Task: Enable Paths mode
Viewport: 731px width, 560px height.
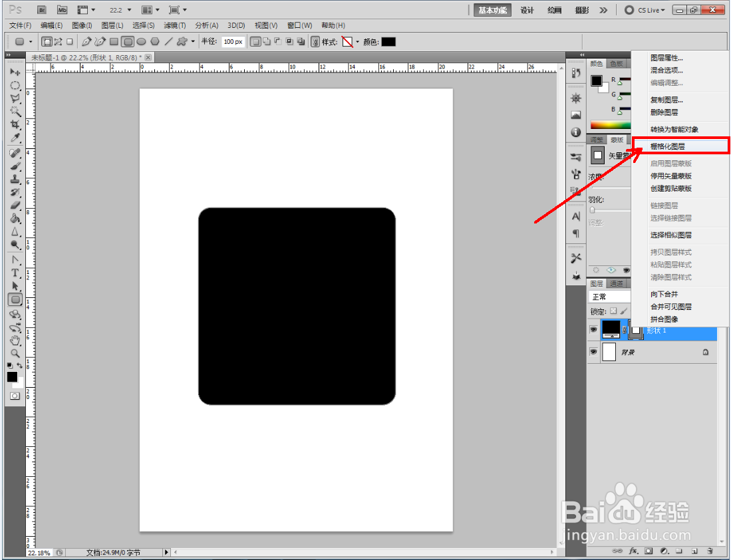Action: point(58,42)
